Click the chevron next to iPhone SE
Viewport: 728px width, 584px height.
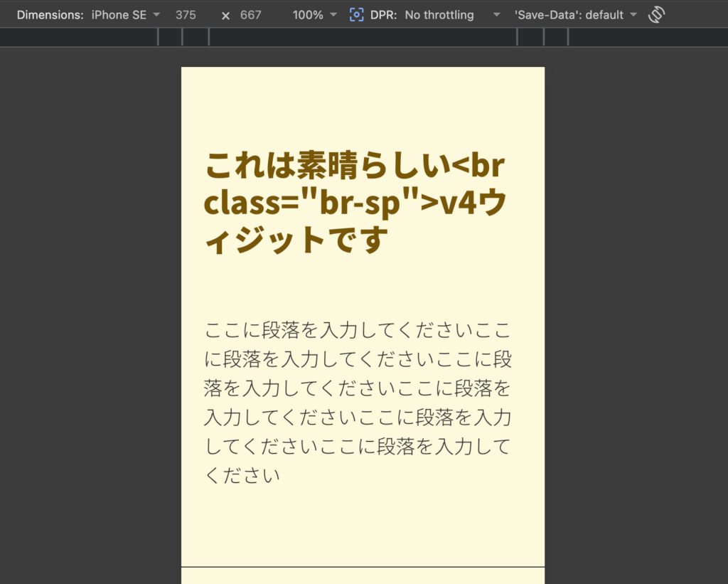(156, 15)
